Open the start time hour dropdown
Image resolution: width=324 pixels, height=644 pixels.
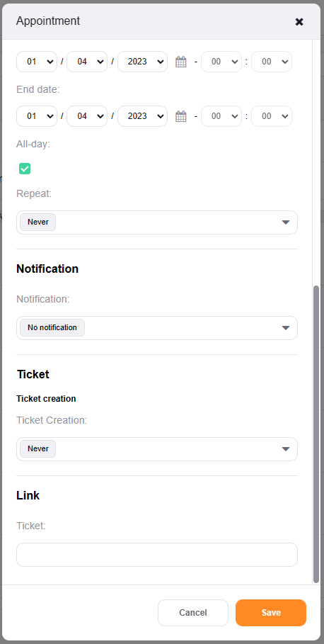pos(221,62)
